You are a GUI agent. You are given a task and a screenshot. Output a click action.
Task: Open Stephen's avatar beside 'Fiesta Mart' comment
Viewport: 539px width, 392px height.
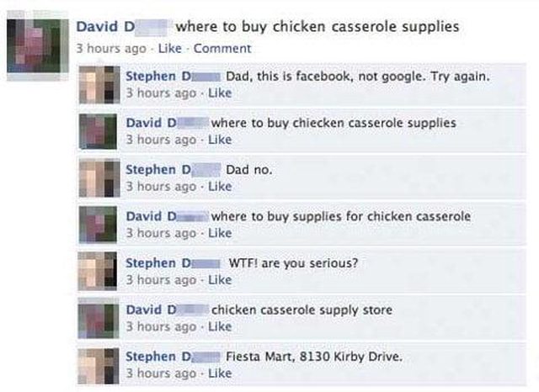[x=99, y=366]
